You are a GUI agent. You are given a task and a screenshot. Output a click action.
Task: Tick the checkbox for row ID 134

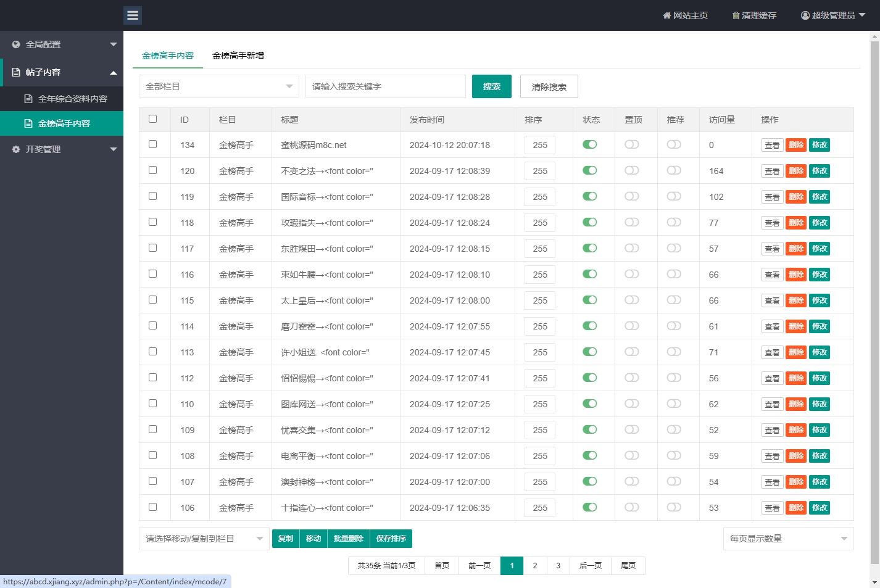pos(153,144)
